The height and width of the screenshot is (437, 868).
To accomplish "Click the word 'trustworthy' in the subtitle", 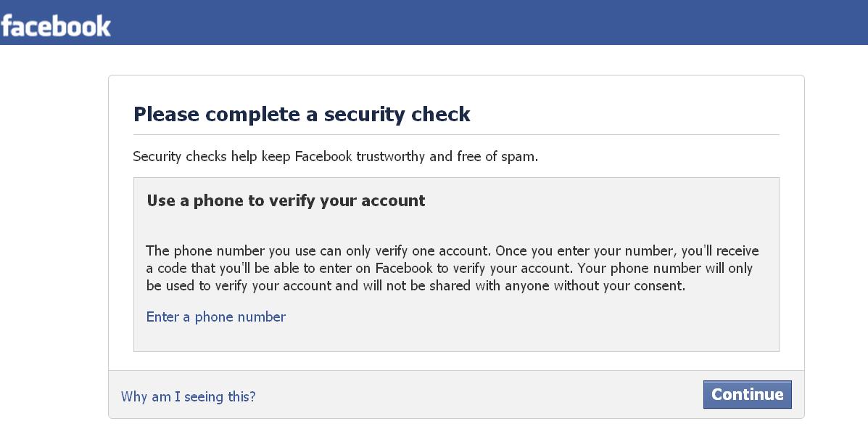I will 390,157.
